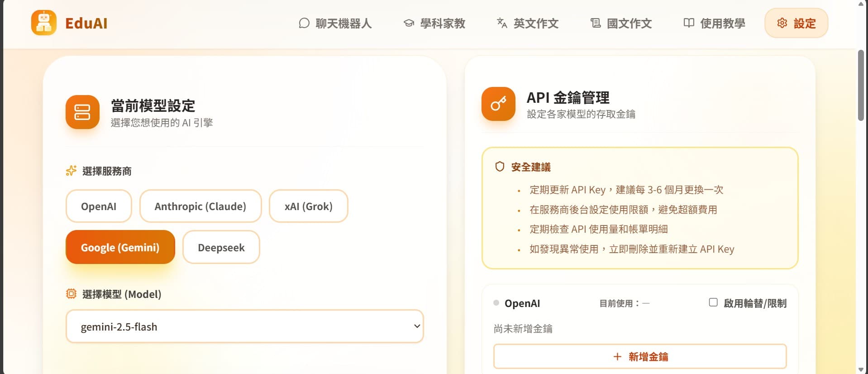The image size is (868, 374).
Task: Click the scrollbar down arrow
Action: 861,370
